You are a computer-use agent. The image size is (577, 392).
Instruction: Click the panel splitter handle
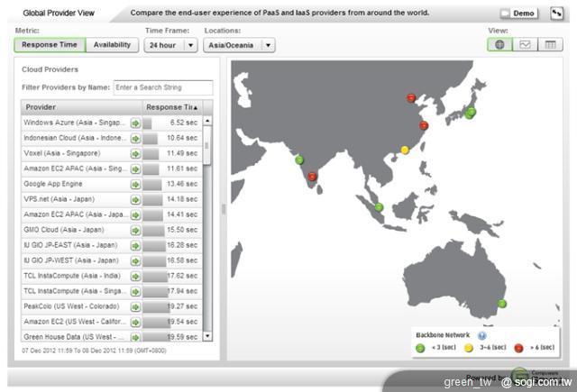(x=224, y=210)
